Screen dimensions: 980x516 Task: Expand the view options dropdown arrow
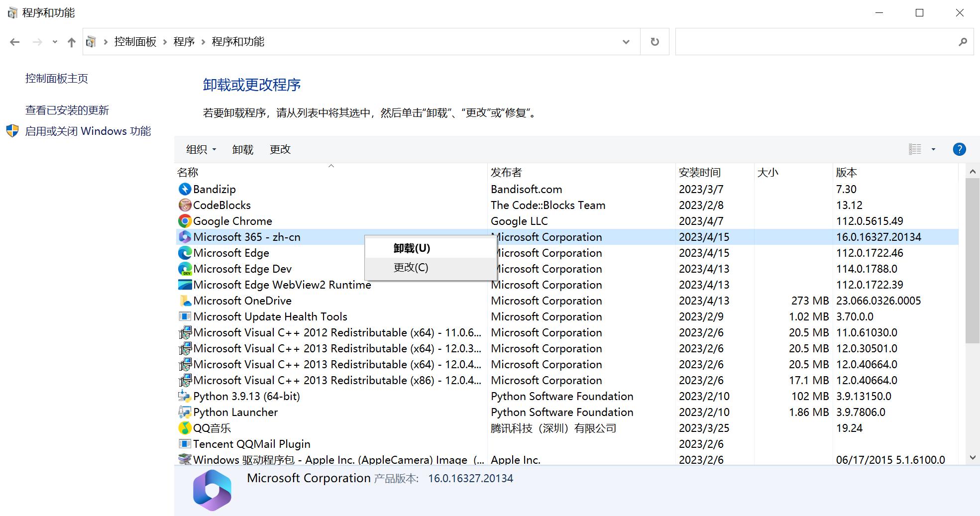(933, 149)
